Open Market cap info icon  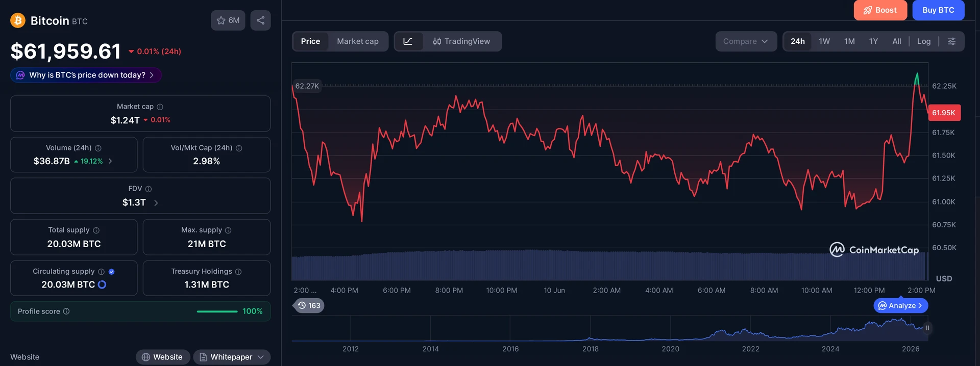pos(160,107)
